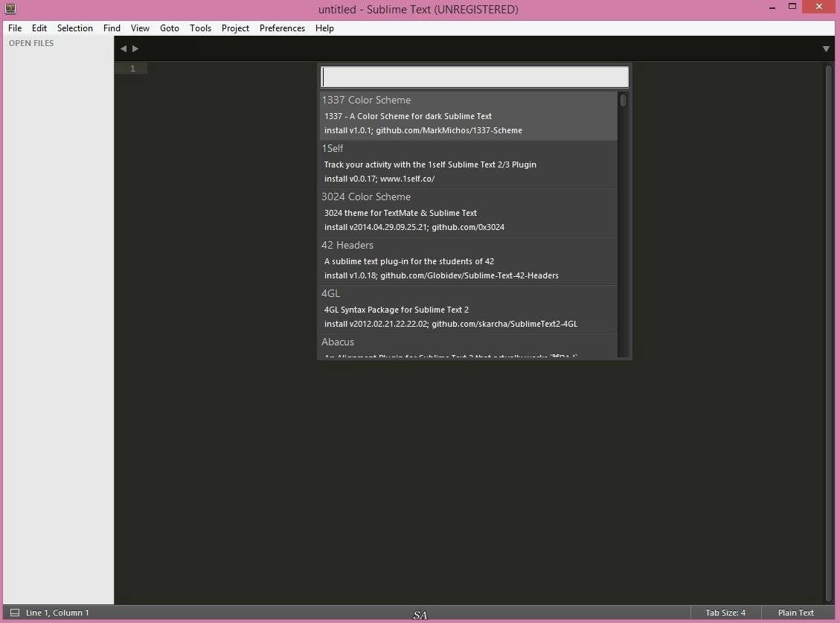Click 'students of 42' description line
This screenshot has height=623, width=840.
pos(408,261)
